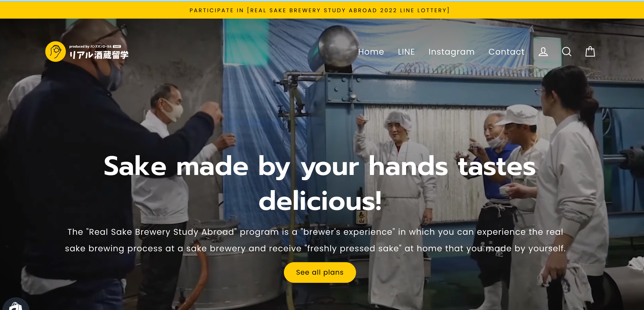Image resolution: width=644 pixels, height=310 pixels.
Task: Click the リアル酒蔵留学 logo text
Action: (99, 55)
